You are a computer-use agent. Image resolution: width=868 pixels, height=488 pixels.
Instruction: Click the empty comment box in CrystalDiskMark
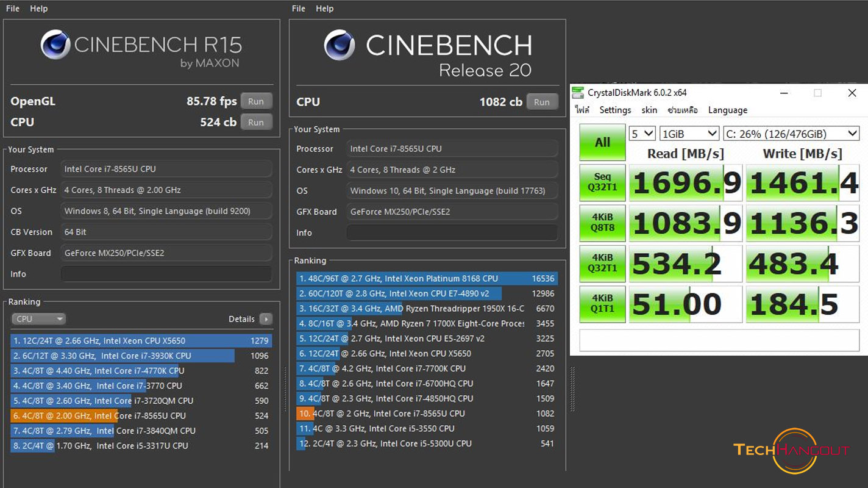pyautogui.click(x=719, y=340)
